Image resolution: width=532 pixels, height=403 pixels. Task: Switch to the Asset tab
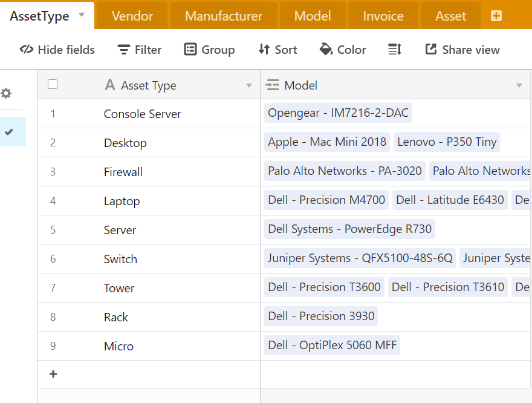450,16
